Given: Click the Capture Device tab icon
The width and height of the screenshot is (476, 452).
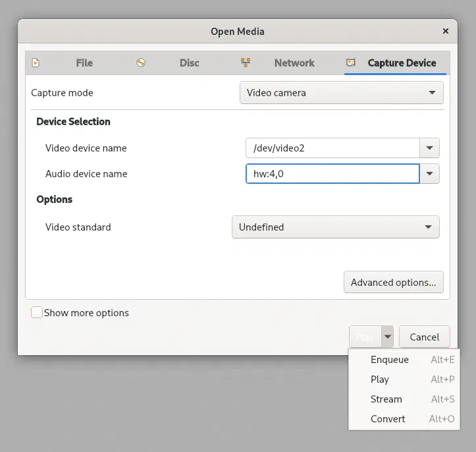Looking at the screenshot, I should [x=351, y=63].
